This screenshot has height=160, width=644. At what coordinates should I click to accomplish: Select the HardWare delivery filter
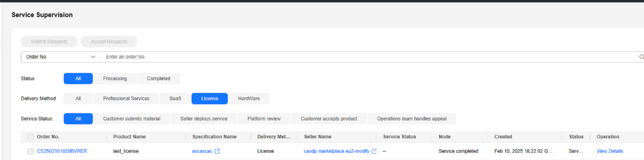[x=249, y=99]
